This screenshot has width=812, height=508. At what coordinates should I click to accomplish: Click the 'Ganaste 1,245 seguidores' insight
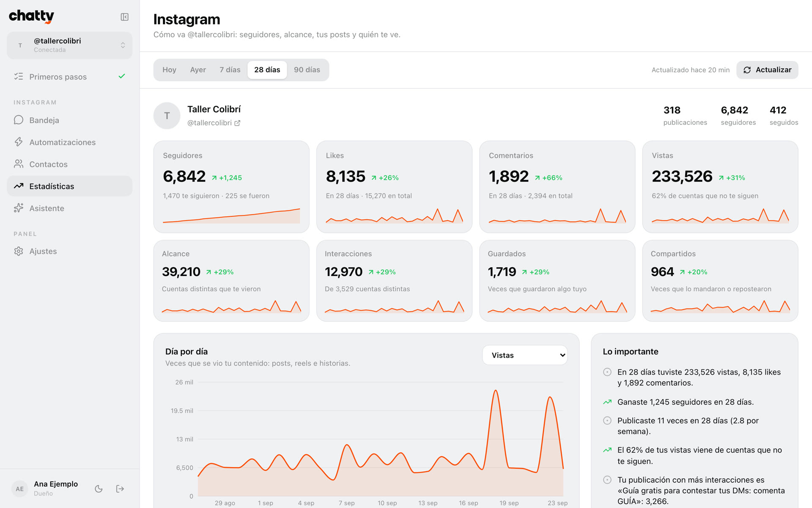pos(685,402)
